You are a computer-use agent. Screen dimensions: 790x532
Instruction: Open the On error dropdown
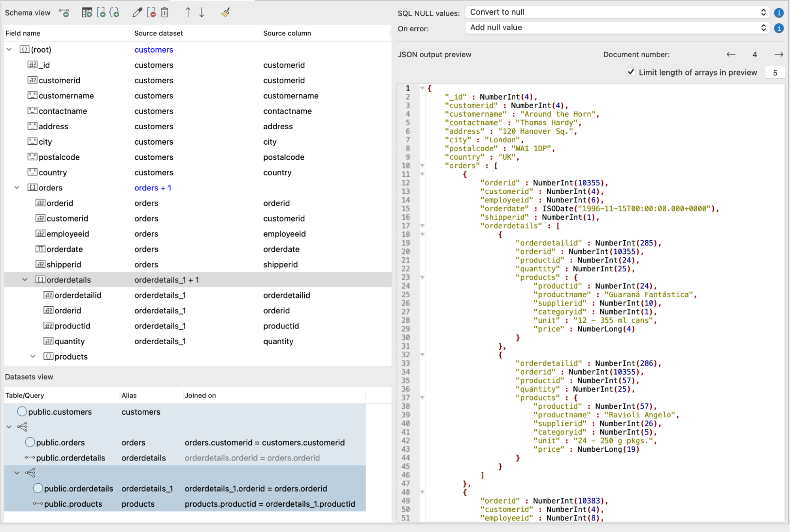pos(617,28)
